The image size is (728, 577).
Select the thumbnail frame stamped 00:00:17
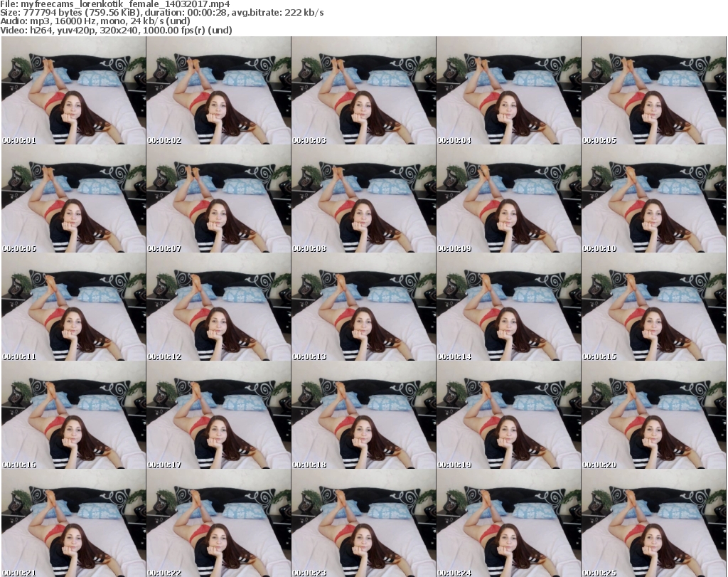tap(219, 415)
